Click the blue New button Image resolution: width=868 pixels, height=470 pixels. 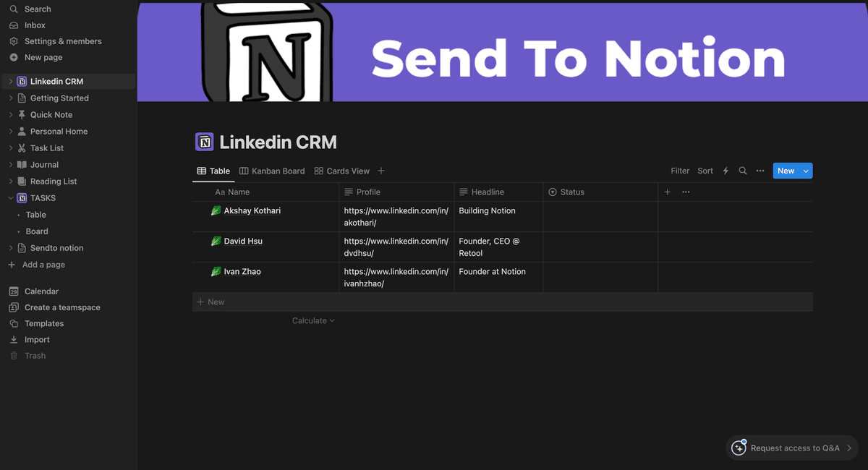[x=786, y=171]
